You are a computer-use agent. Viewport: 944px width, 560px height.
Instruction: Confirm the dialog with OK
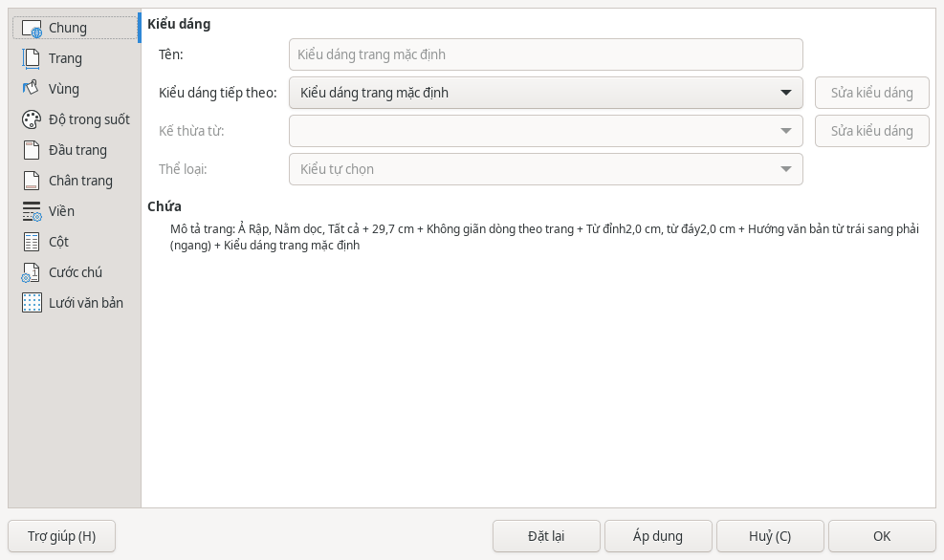882,536
